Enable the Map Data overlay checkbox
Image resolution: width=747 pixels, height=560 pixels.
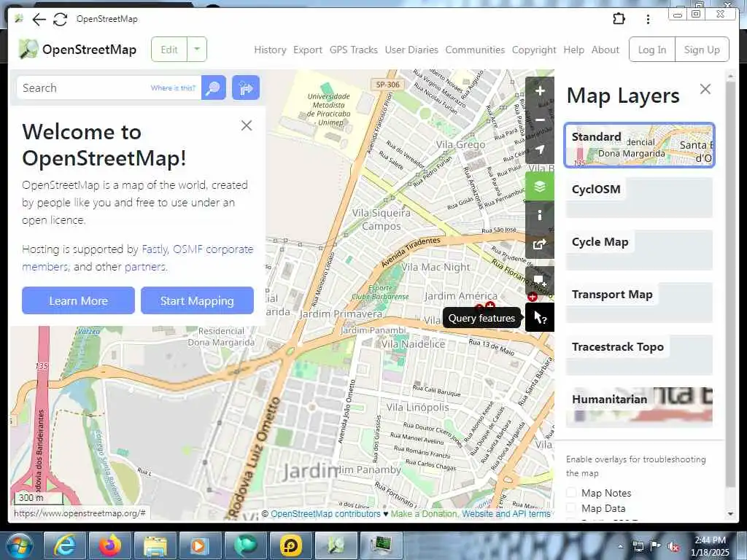(x=571, y=508)
